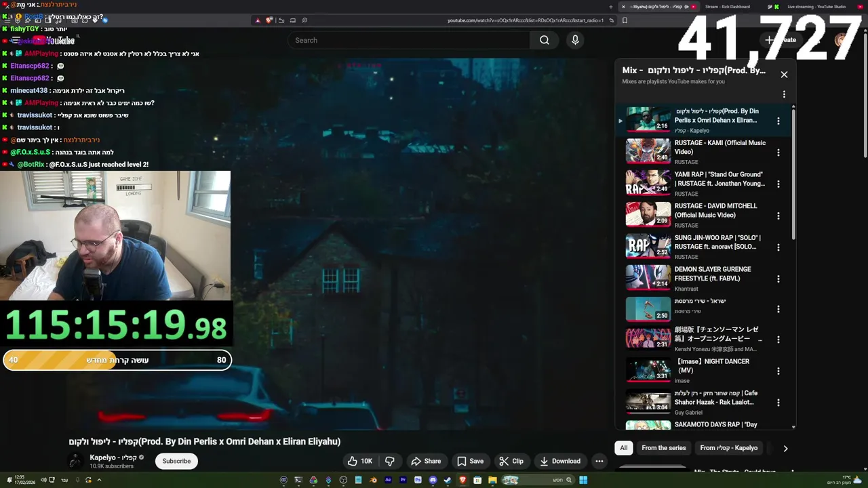Open the terminal icon on the taskbar
The image size is (868, 488).
tap(298, 480)
